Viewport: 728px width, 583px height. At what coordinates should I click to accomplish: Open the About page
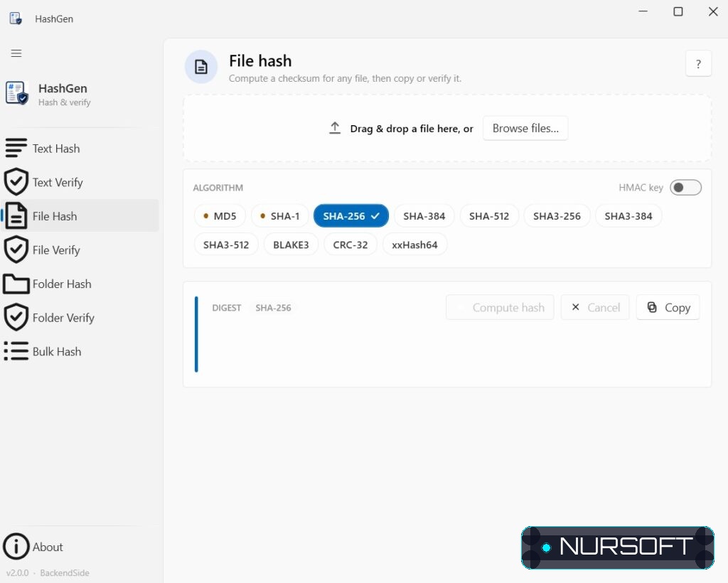tap(80, 546)
